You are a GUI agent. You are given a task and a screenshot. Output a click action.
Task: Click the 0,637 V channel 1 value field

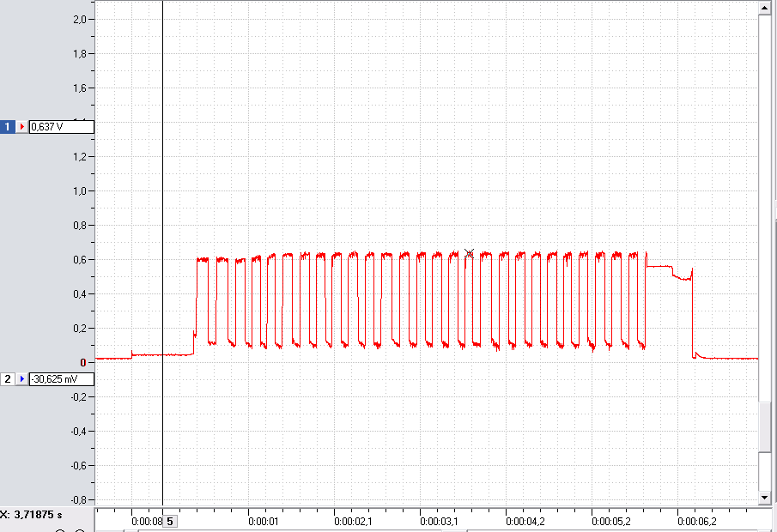tap(62, 127)
